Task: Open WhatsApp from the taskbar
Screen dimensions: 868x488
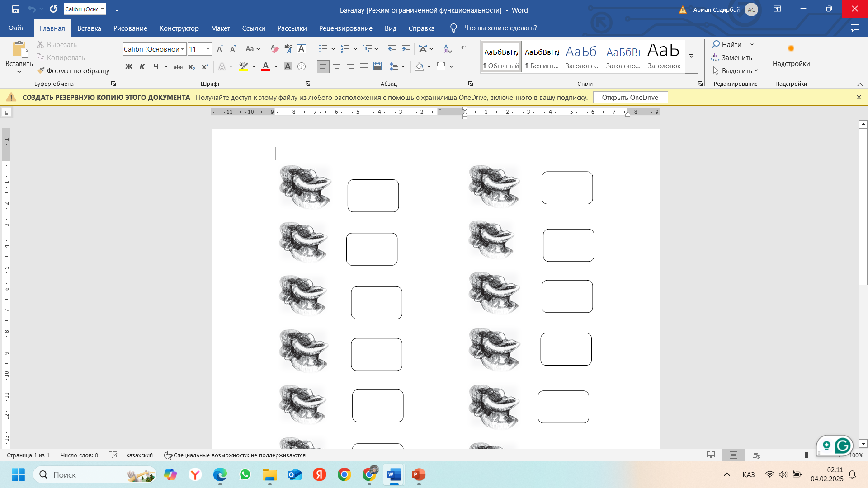Action: [x=245, y=474]
